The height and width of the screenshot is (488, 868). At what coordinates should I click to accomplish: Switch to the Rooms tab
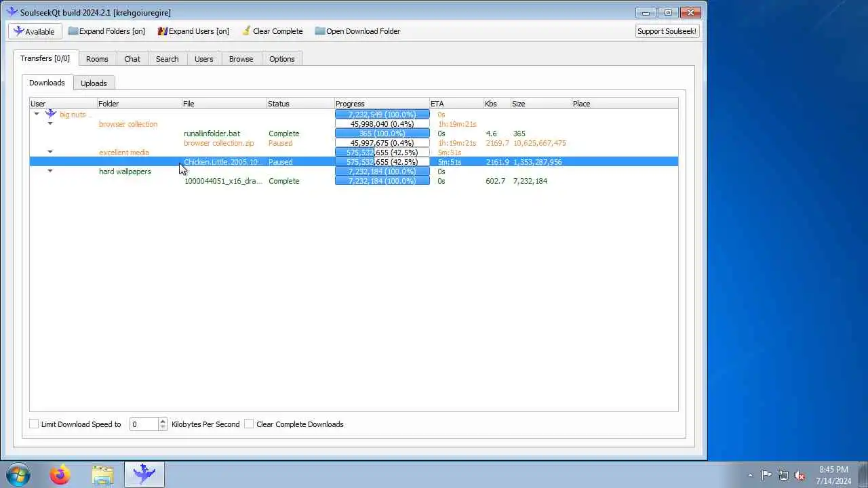(x=97, y=59)
